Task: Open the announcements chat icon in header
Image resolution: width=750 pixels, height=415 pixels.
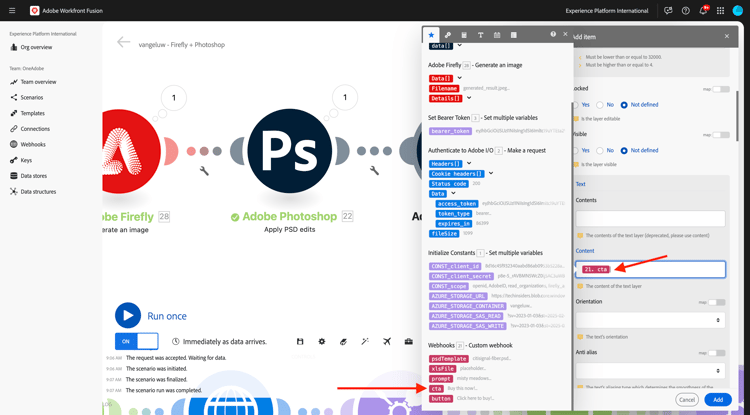Action: pyautogui.click(x=668, y=11)
